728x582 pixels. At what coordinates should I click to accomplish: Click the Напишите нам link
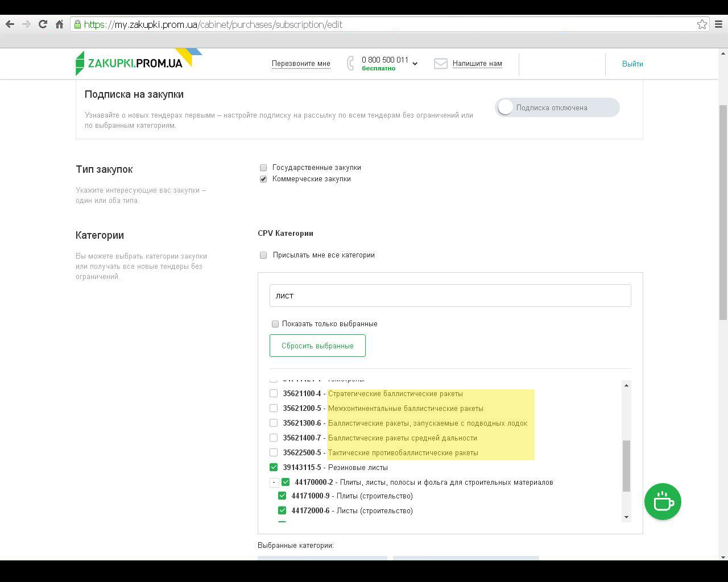pos(477,64)
